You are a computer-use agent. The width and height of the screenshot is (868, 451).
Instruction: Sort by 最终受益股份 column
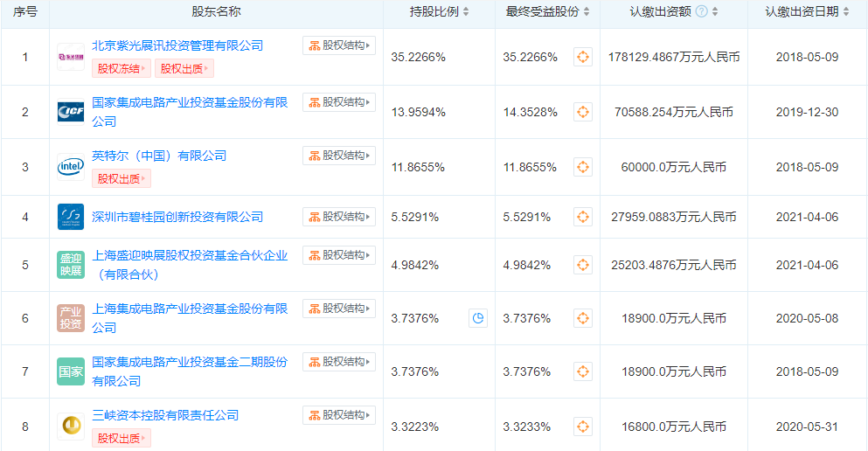587,12
